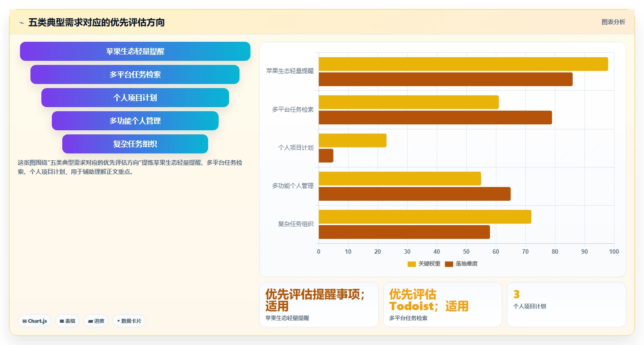Click the 落地难度 bar for 复杂任务组织

tap(404, 232)
